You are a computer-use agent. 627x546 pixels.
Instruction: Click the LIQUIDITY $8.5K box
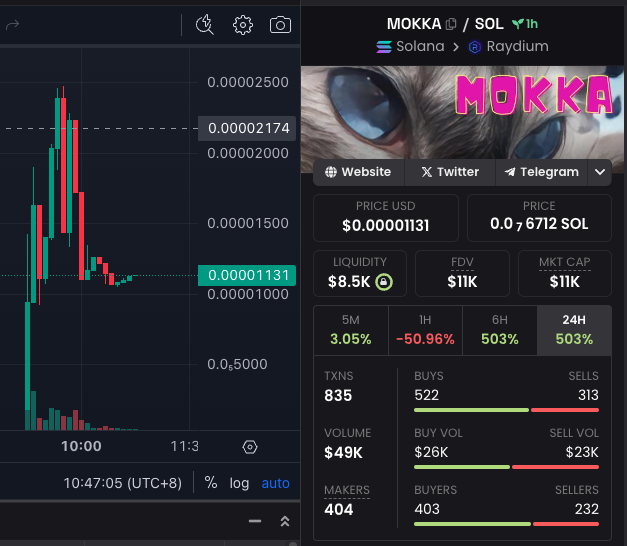click(x=360, y=274)
